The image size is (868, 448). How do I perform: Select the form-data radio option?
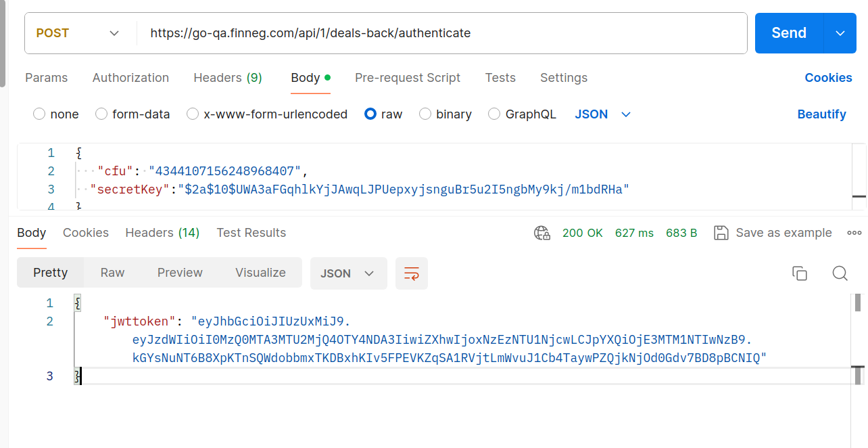[101, 114]
